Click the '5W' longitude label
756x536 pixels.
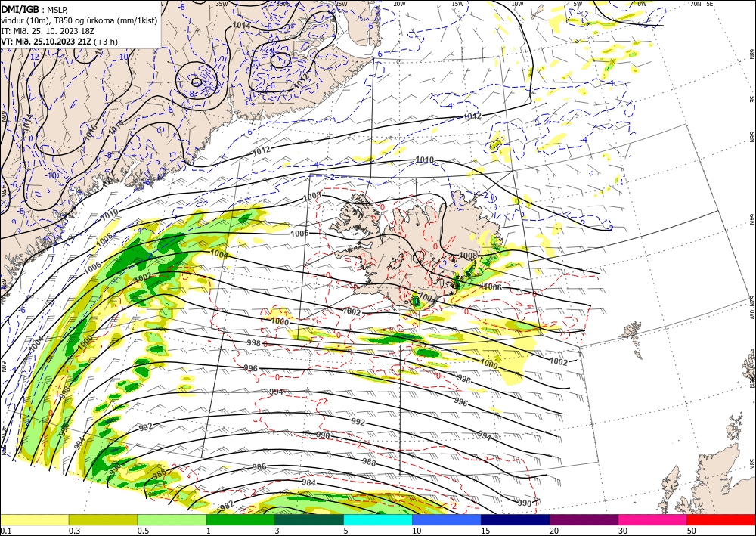[x=578, y=4]
